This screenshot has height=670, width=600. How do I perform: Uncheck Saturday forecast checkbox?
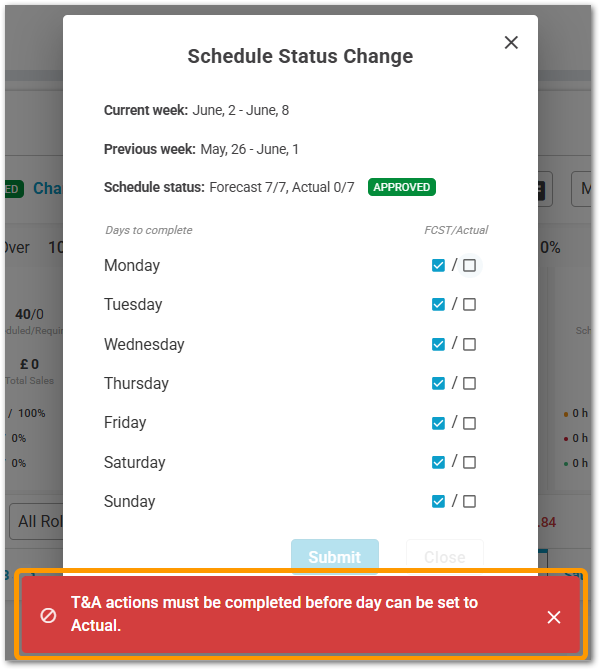pos(438,462)
